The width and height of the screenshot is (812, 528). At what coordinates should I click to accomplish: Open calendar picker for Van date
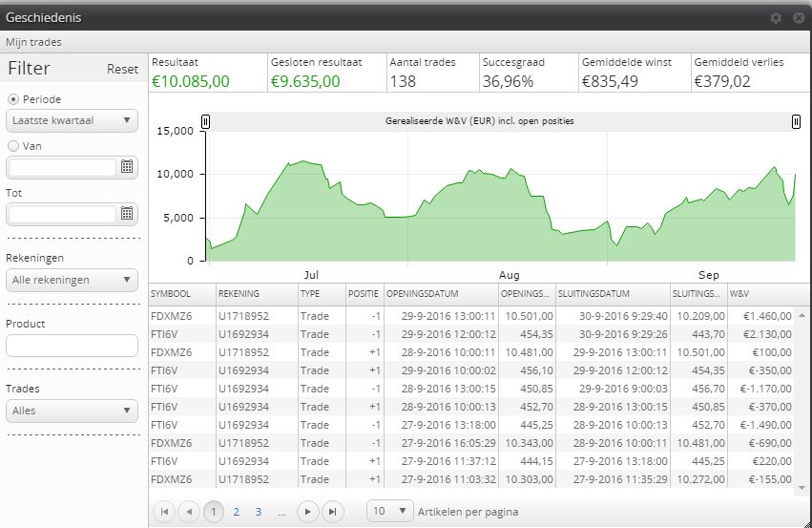[127, 167]
